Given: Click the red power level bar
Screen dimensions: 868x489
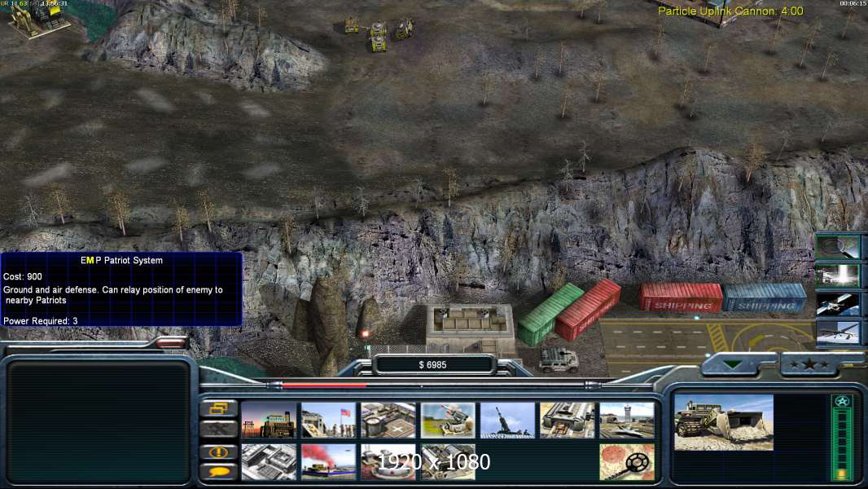Looking at the screenshot, I should tap(324, 385).
